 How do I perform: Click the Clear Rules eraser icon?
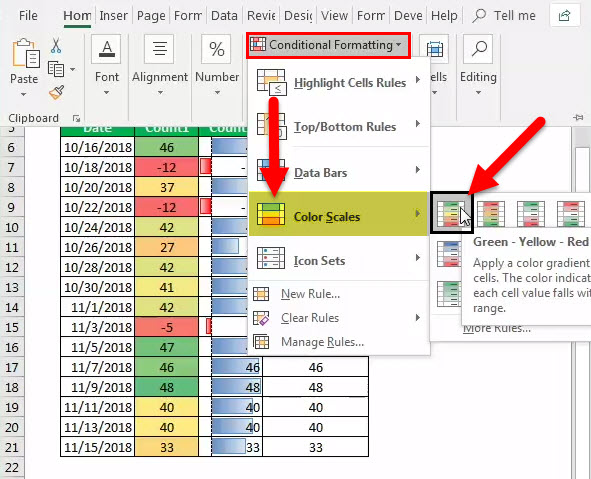coord(261,318)
